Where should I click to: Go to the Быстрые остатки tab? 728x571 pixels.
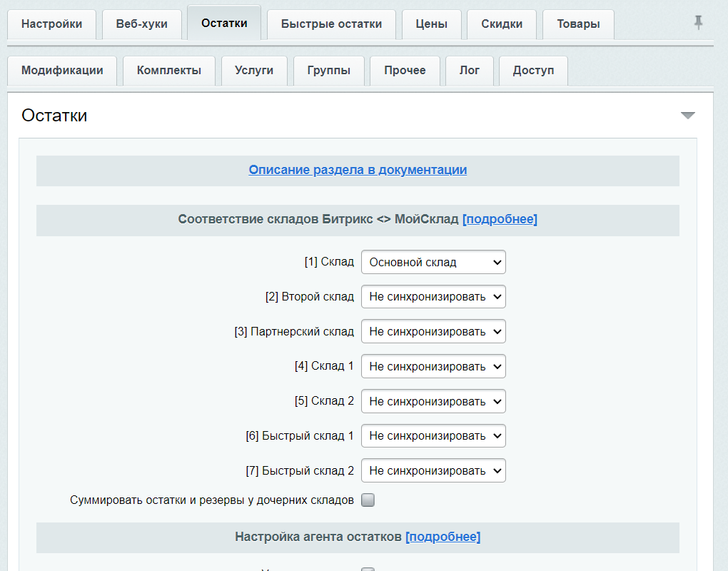click(x=331, y=24)
